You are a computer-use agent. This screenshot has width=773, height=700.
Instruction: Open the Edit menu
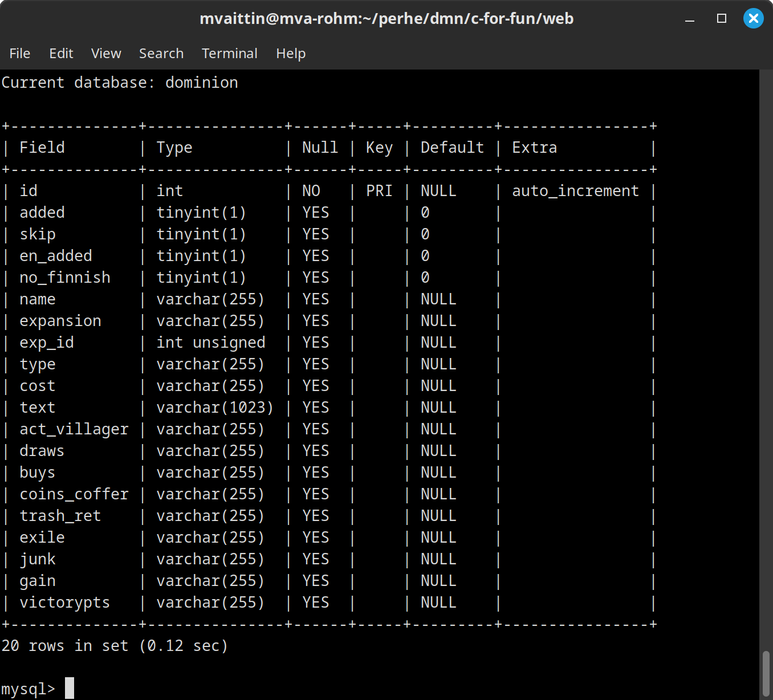61,54
